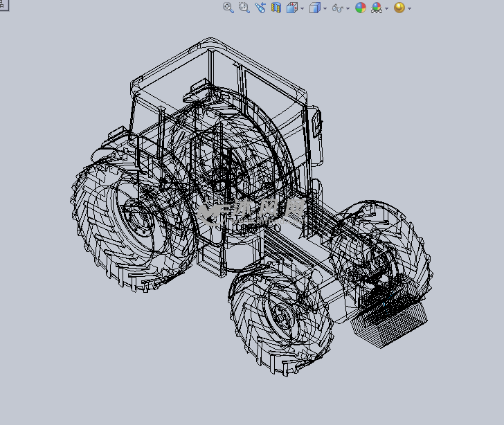Return to the Previous View
This screenshot has height=425, width=504.
260,8
